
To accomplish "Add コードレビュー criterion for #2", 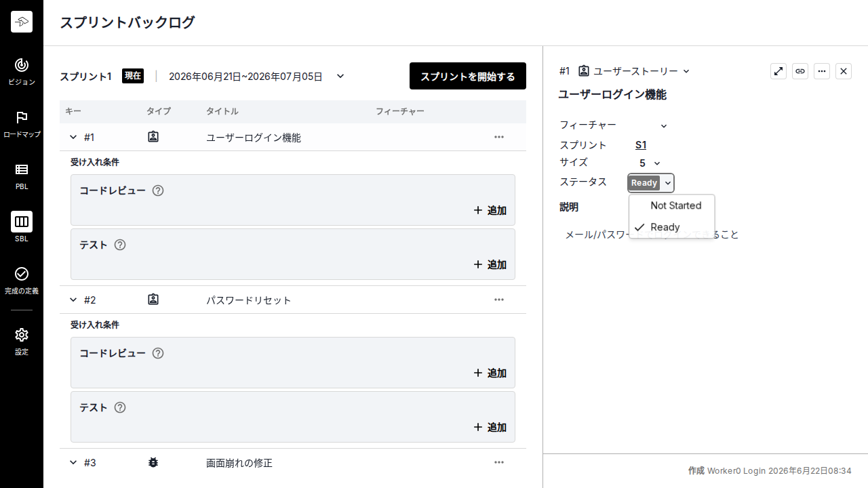I will coord(490,373).
